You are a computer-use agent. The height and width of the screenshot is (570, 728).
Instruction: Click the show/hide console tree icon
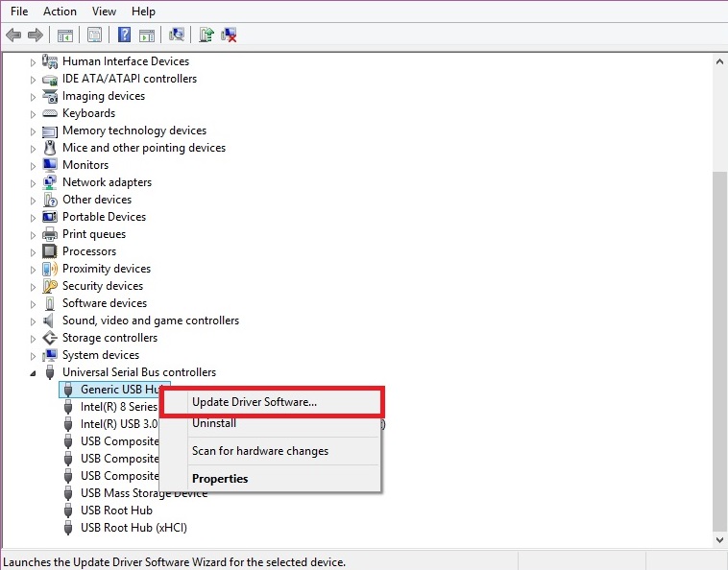pos(65,35)
